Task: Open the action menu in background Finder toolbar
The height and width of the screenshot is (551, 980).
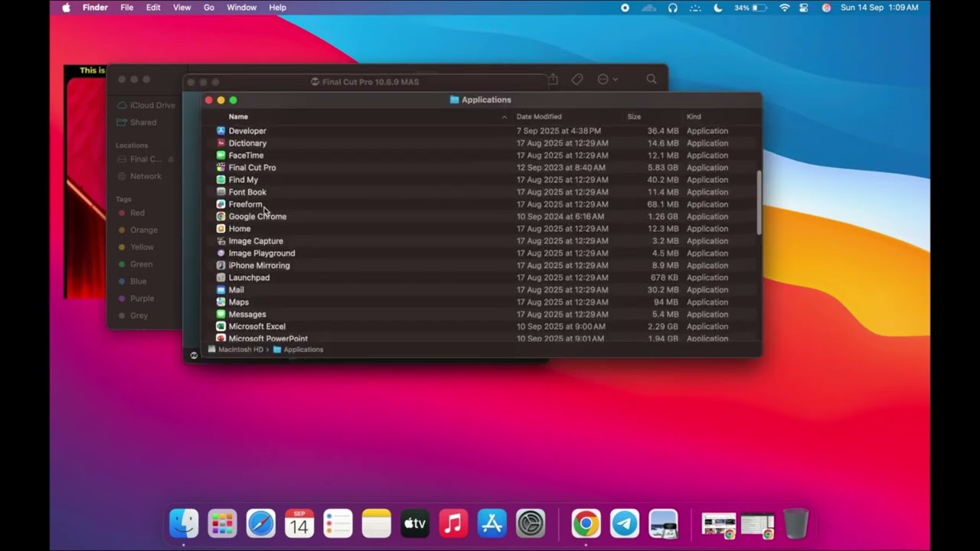Action: point(607,79)
